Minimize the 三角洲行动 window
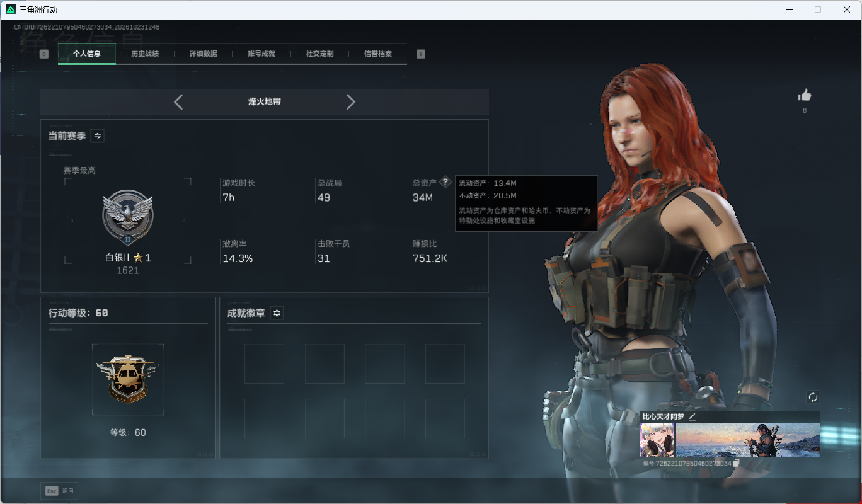 (790, 9)
